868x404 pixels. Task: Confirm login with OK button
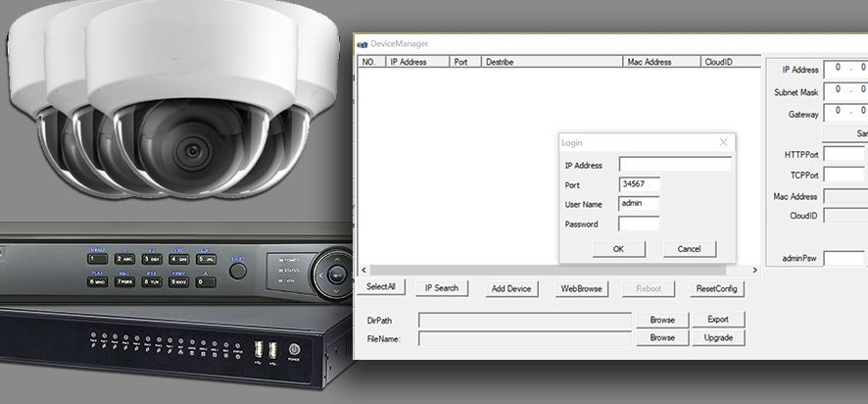click(618, 249)
